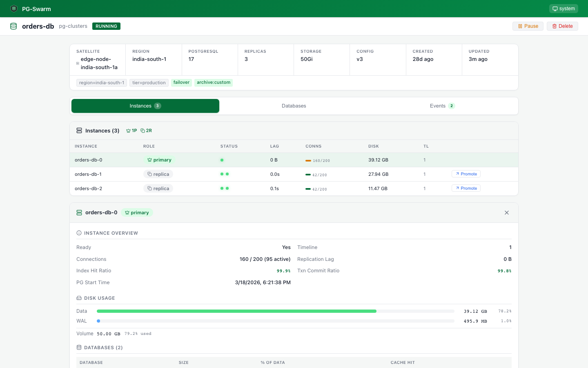
Task: Switch to the Databases tab
Action: coord(294,106)
